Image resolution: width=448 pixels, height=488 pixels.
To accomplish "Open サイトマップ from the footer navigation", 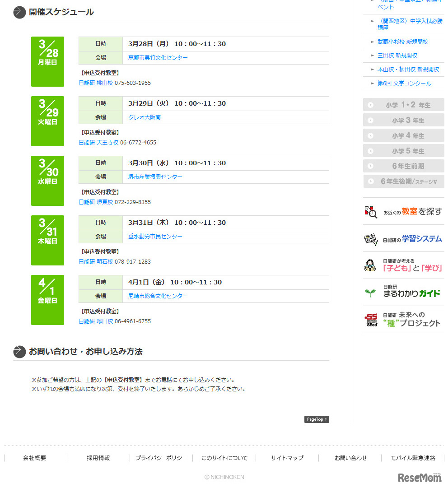I will click(287, 458).
